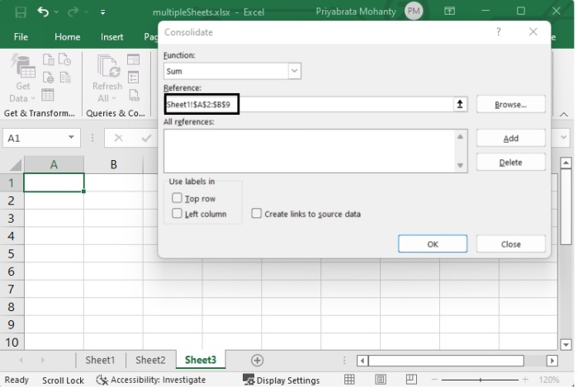Viewport: 578px width, 392px height.
Task: Expand the Name Box dropdown arrow
Action: point(72,139)
